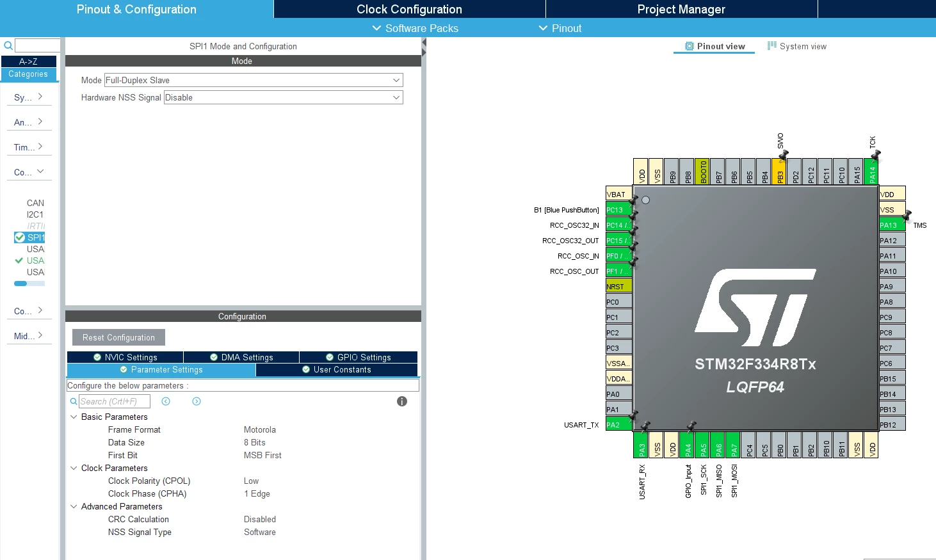This screenshot has height=560, width=936.
Task: Open the Project Manager tab
Action: pos(681,9)
